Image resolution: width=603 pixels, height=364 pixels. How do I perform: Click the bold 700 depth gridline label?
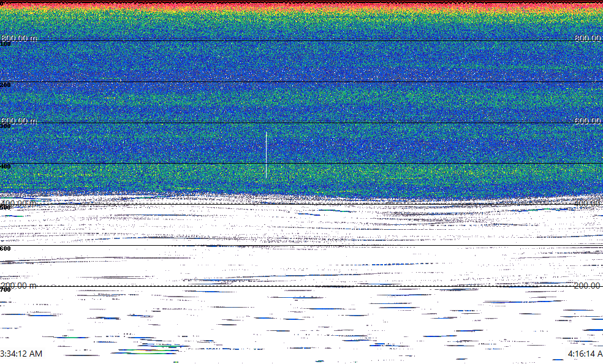(6, 289)
